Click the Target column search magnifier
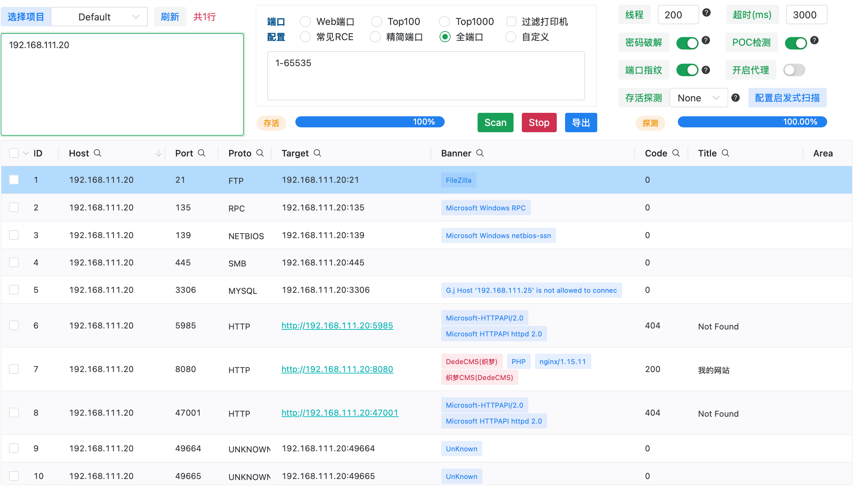 [317, 153]
